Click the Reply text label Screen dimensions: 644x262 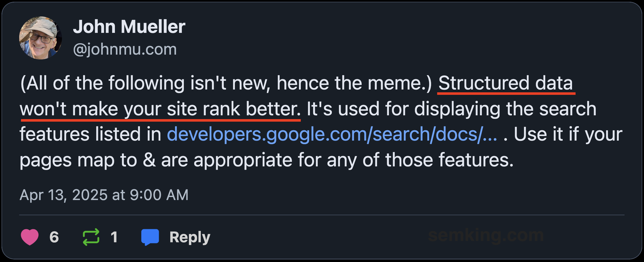[190, 237]
